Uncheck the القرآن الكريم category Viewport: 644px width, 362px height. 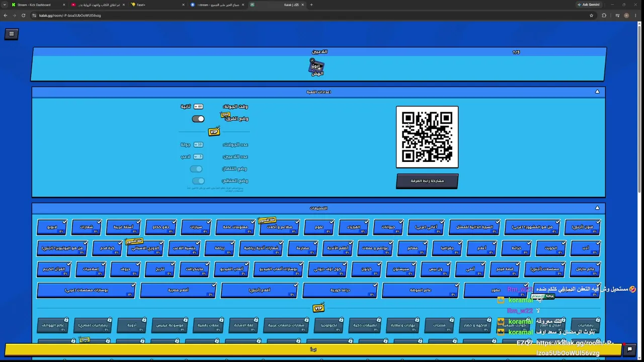54,269
